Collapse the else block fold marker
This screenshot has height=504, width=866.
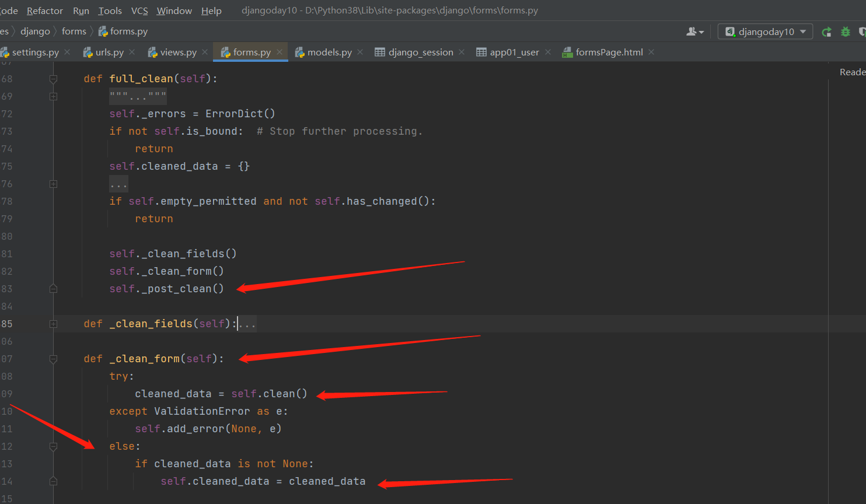click(x=53, y=446)
